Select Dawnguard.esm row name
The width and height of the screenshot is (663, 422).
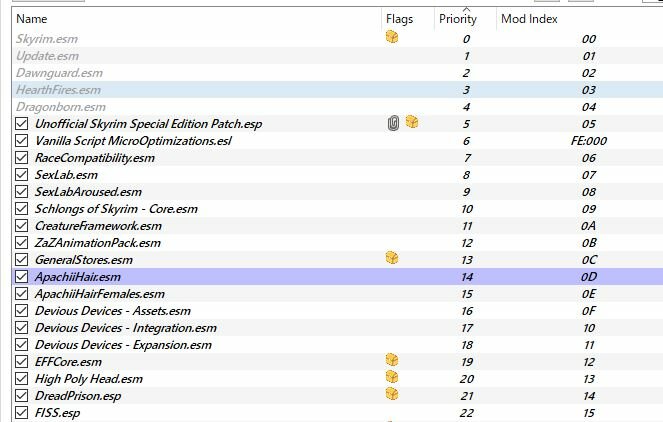(59, 73)
